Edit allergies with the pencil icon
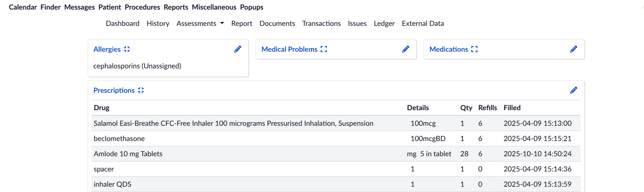The height and width of the screenshot is (192, 644). (x=237, y=49)
